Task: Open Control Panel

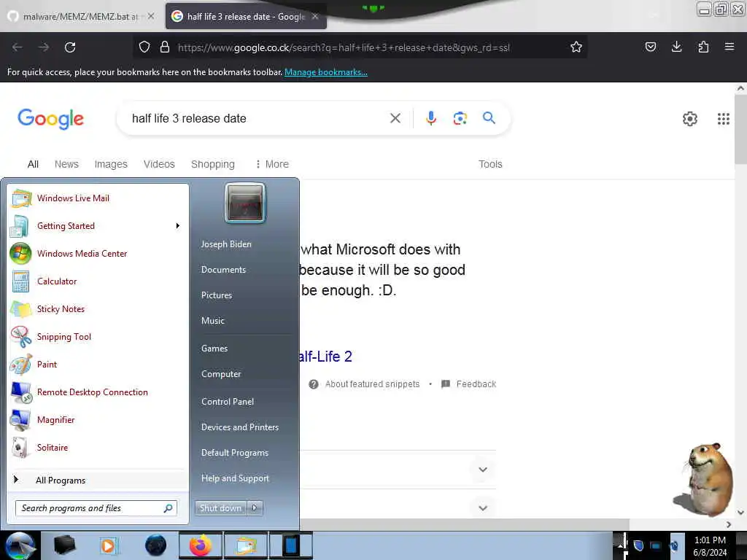Action: 228,402
